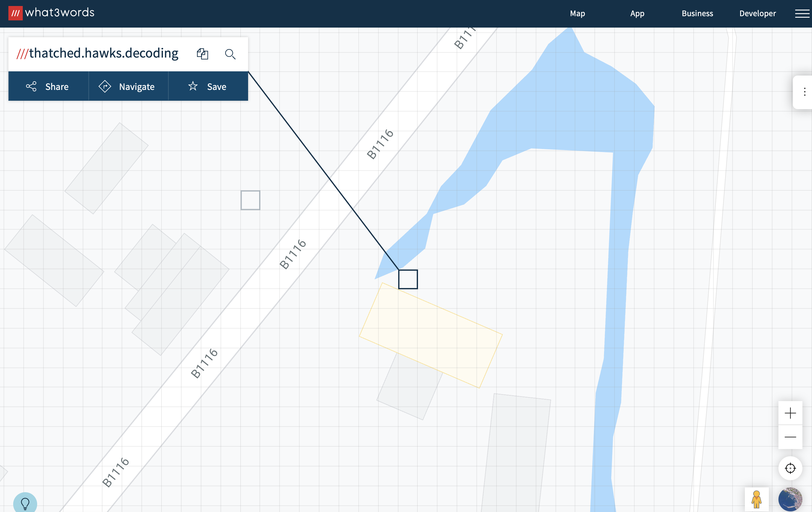812x512 pixels.
Task: Save this address with star
Action: pyautogui.click(x=209, y=87)
